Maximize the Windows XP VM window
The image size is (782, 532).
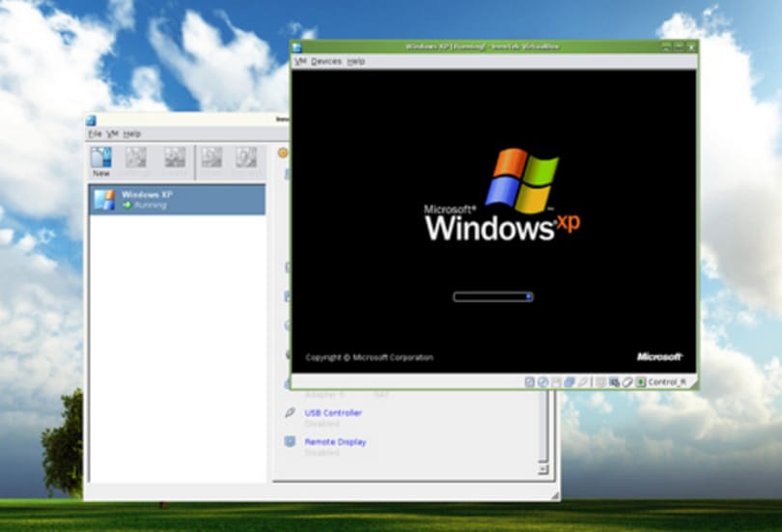679,47
